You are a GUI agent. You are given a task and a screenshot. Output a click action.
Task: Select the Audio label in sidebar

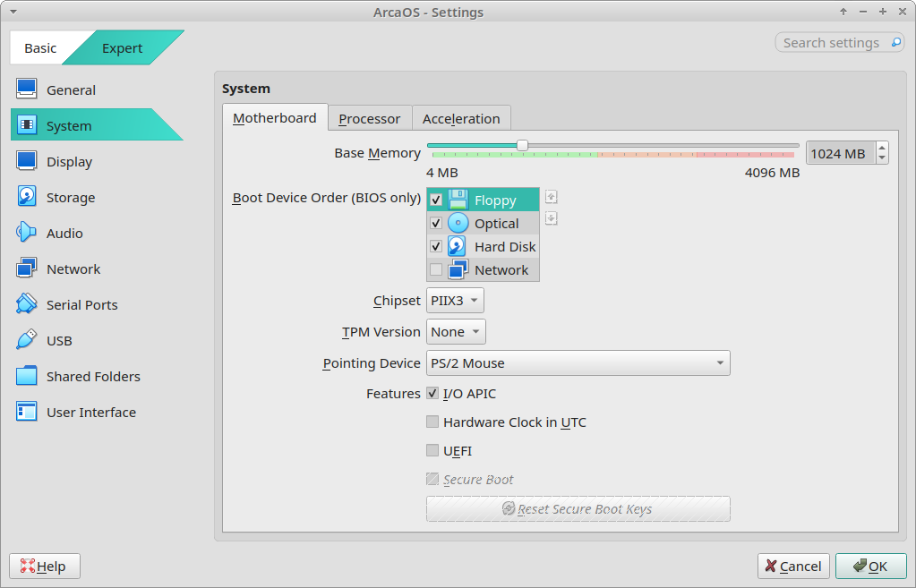point(64,233)
